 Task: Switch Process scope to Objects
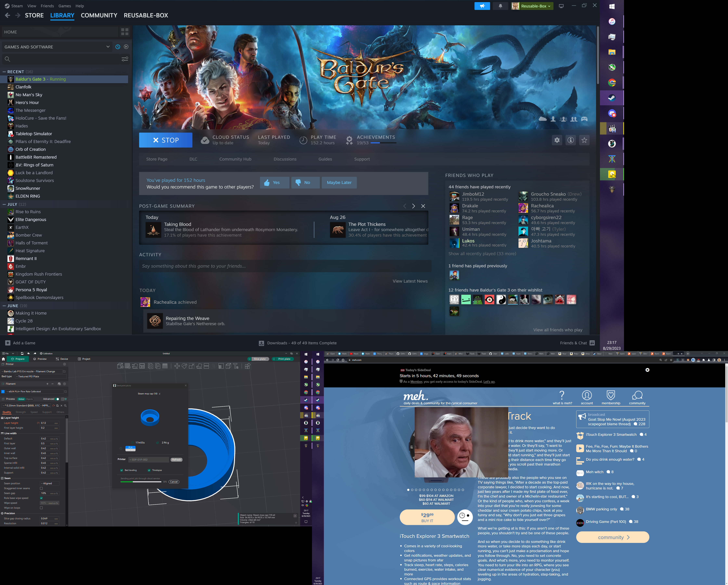(29, 399)
